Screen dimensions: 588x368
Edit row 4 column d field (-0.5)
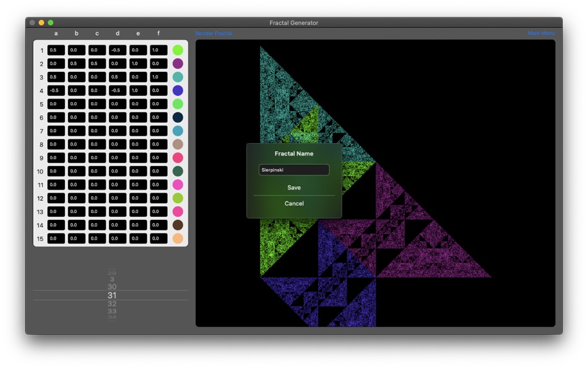(x=118, y=90)
